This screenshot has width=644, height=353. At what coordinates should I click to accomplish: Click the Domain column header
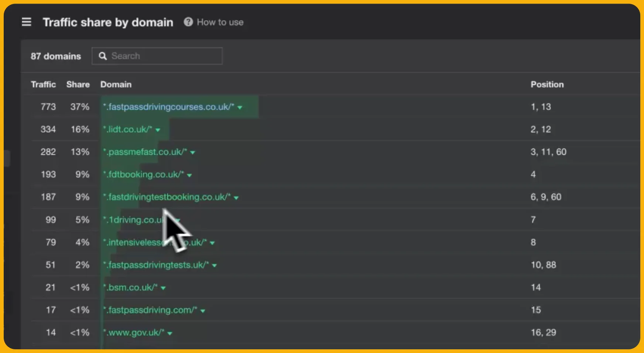[116, 84]
